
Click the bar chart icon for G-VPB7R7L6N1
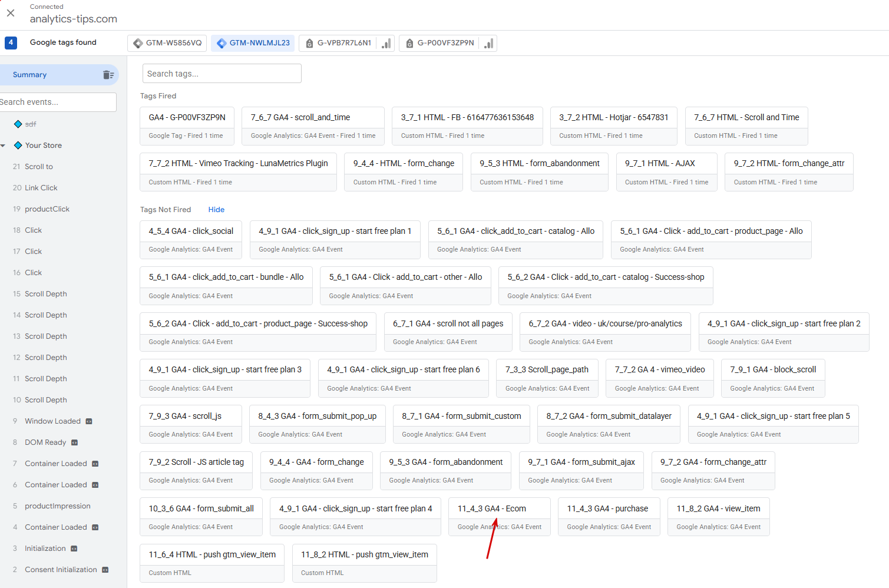click(x=386, y=43)
